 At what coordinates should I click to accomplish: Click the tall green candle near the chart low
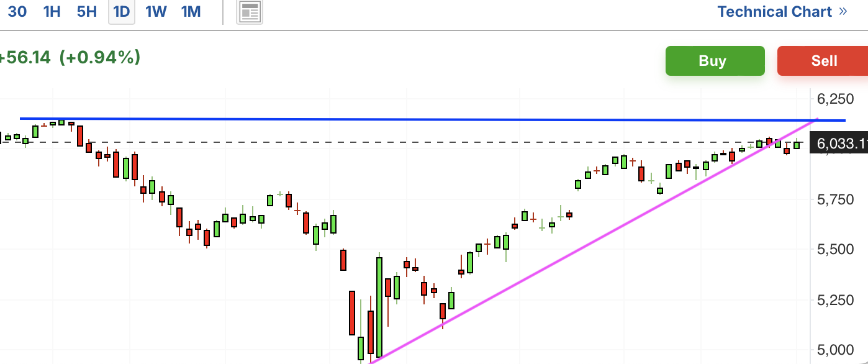point(379,307)
